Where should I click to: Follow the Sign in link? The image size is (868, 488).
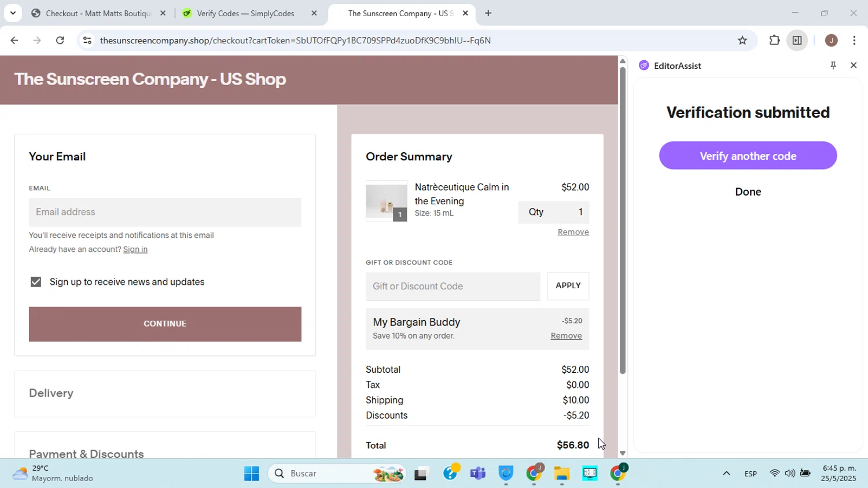(x=135, y=249)
